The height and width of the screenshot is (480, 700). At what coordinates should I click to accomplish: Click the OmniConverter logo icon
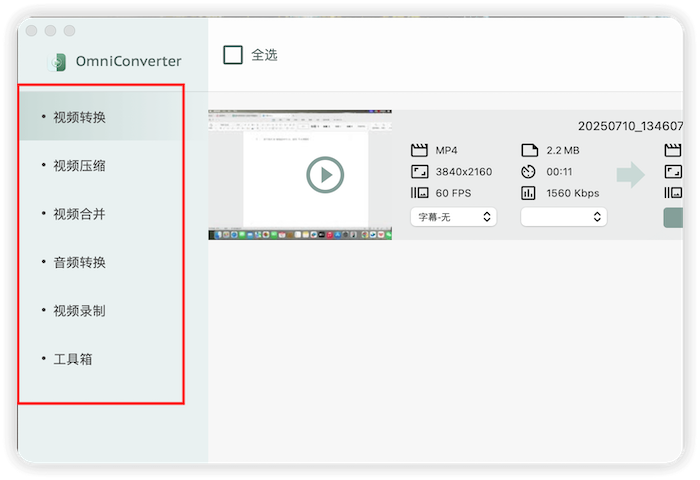pos(59,62)
